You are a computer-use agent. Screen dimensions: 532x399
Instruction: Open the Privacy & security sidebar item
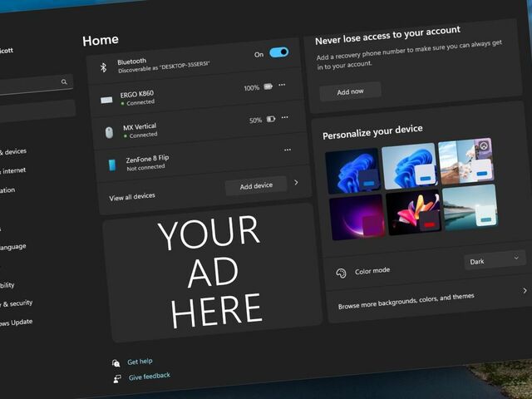pos(17,303)
